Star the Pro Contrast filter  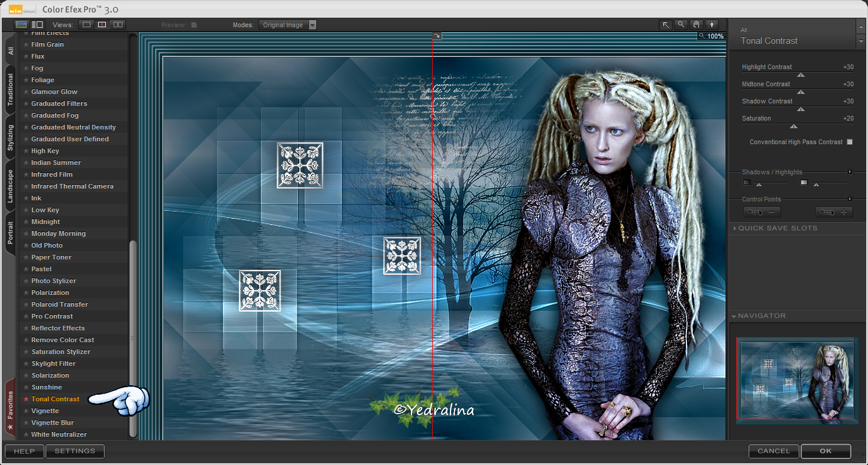[26, 316]
